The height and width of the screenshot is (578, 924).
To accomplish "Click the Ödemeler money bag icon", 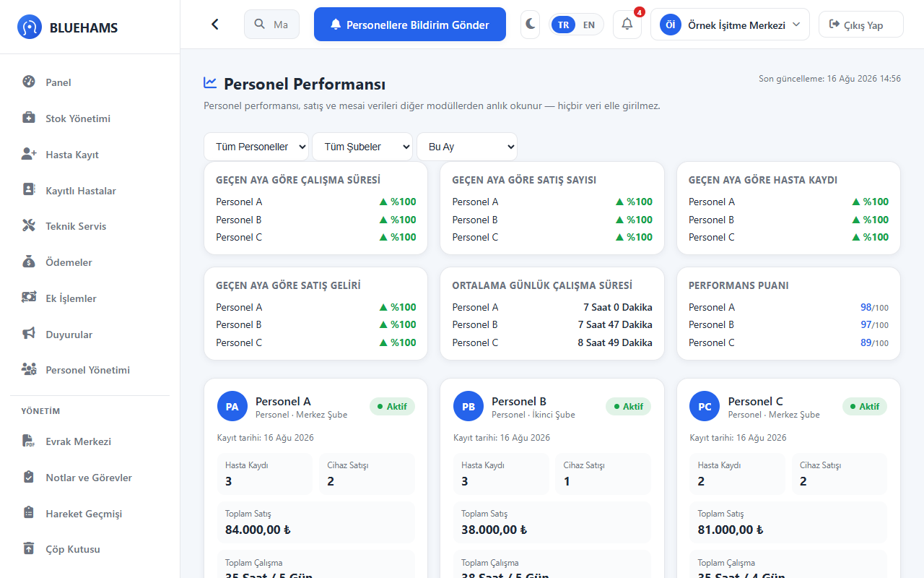I will click(x=29, y=262).
